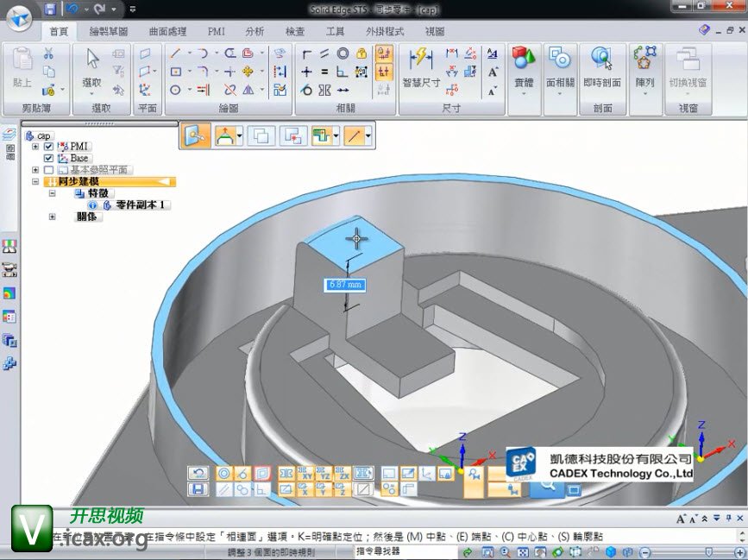Activate the 選取 select arrow tool

click(92, 68)
